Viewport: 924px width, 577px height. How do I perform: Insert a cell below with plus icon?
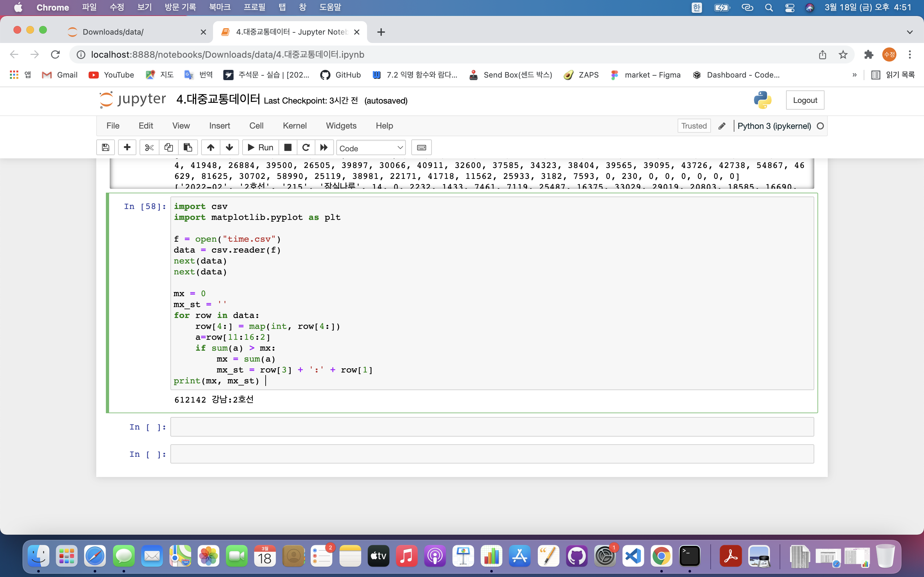click(127, 147)
